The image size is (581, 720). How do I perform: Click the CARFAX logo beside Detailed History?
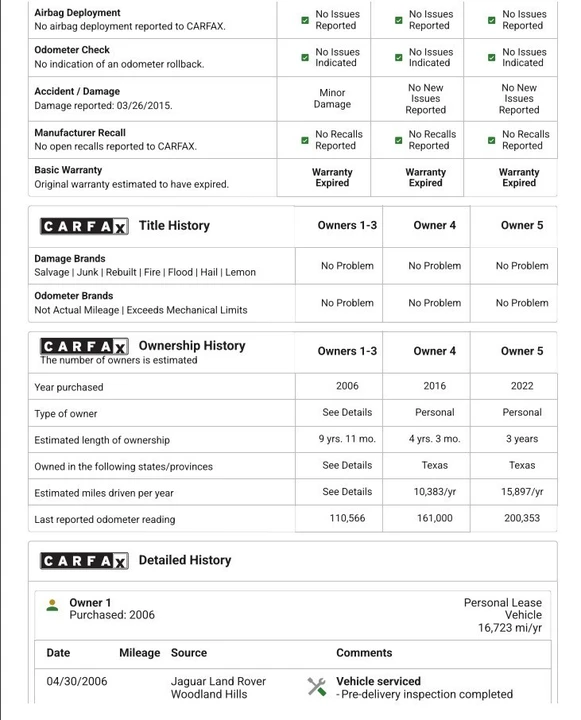tap(84, 561)
